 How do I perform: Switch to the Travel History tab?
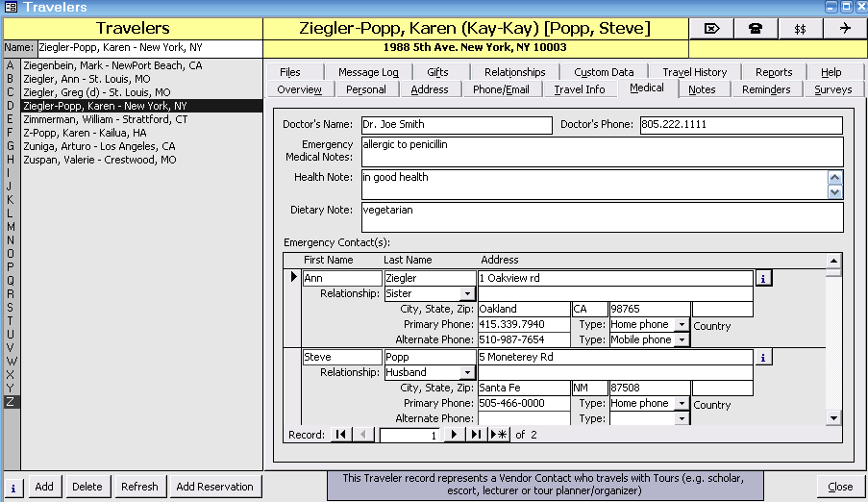[x=694, y=72]
